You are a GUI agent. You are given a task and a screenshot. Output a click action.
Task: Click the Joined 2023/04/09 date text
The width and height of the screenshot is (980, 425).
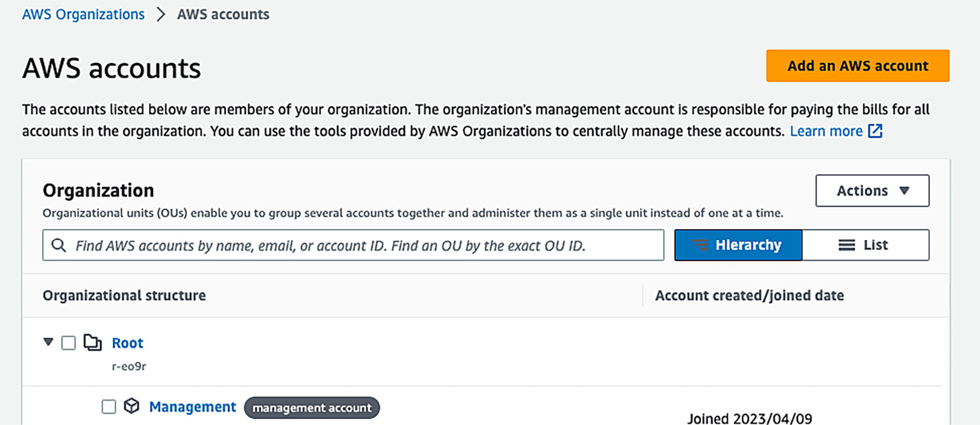tap(750, 418)
